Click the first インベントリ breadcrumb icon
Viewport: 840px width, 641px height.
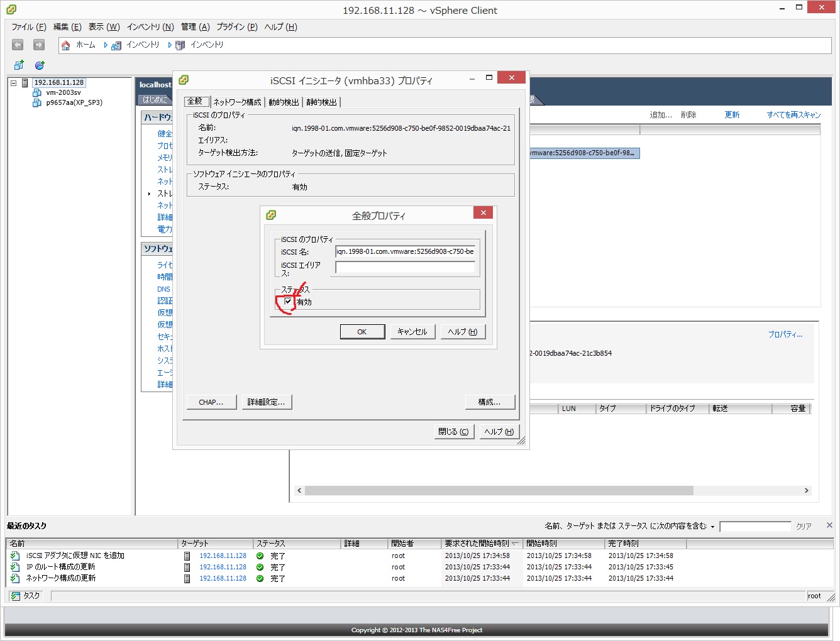[116, 45]
